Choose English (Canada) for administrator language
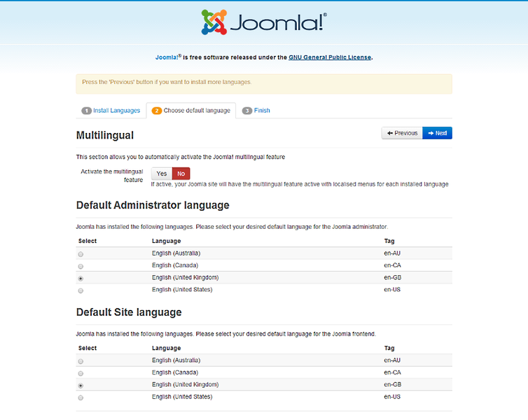528x420 pixels. click(x=81, y=267)
